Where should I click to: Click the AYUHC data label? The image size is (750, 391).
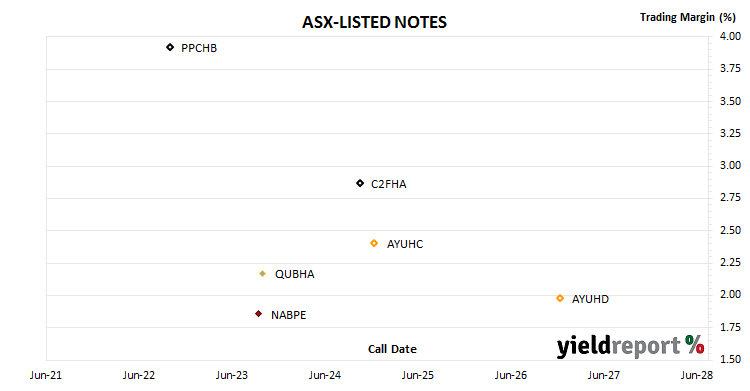coord(405,244)
